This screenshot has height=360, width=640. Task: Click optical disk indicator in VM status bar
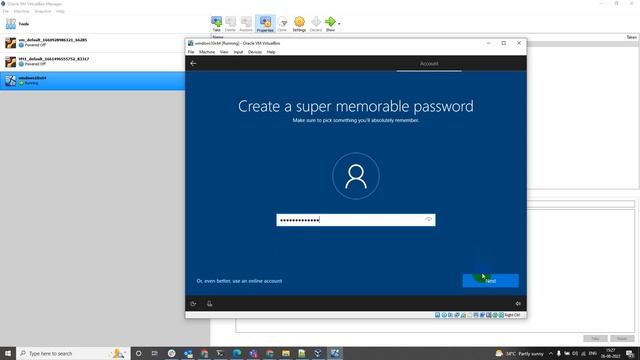click(444, 315)
